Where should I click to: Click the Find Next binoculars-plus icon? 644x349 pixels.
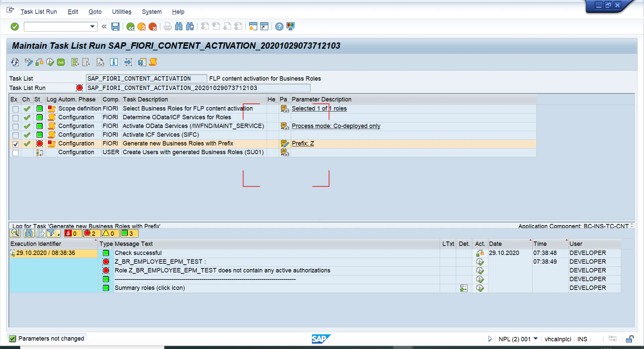(x=190, y=27)
